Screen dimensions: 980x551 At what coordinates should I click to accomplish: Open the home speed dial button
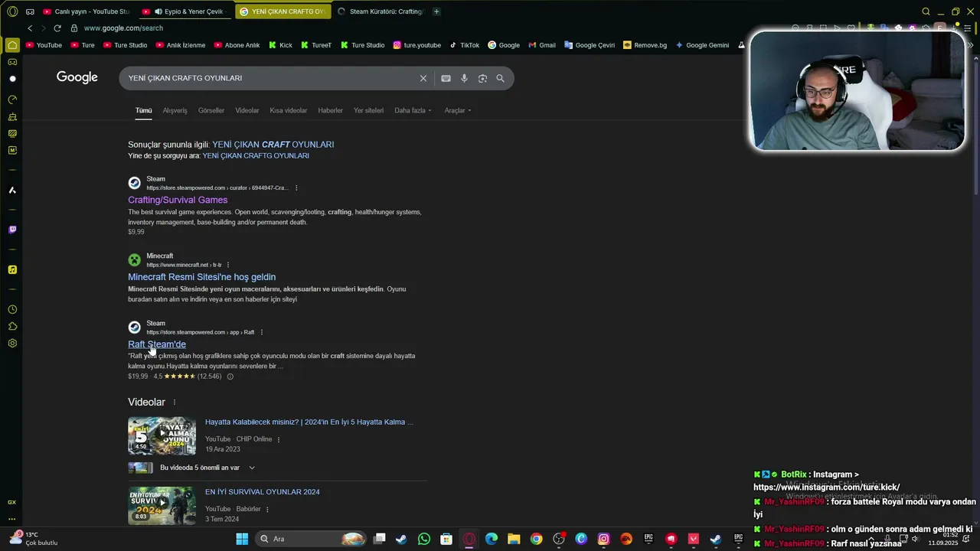[x=12, y=45]
